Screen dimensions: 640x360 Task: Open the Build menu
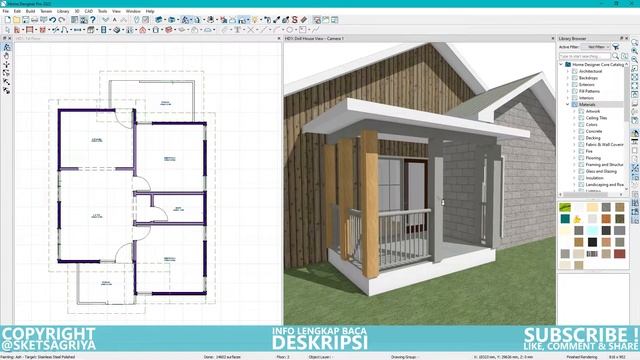pyautogui.click(x=31, y=11)
